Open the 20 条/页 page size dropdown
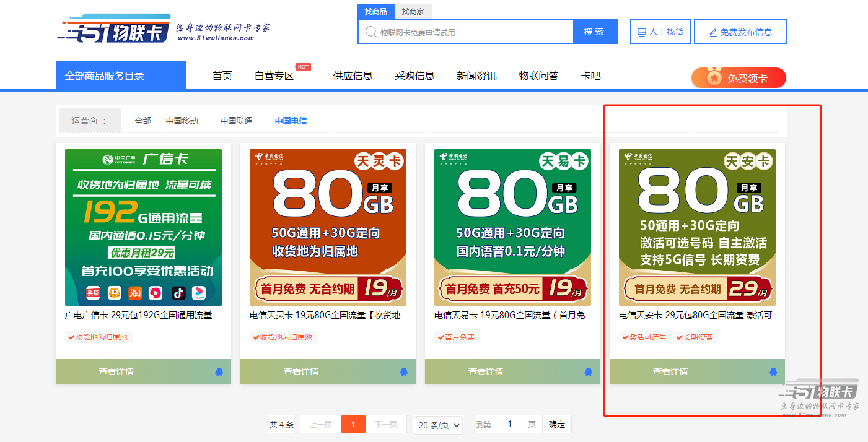The image size is (868, 442). coord(438,425)
